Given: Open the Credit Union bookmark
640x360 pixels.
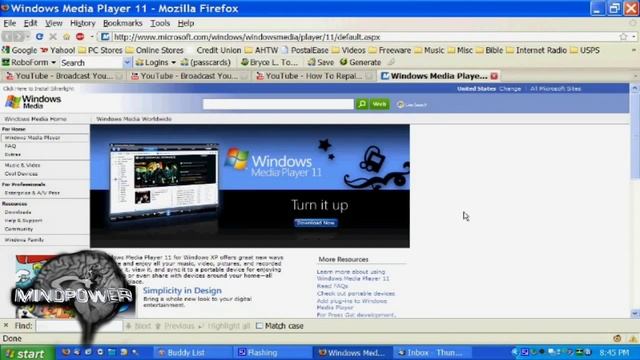Looking at the screenshot, I should [x=219, y=50].
